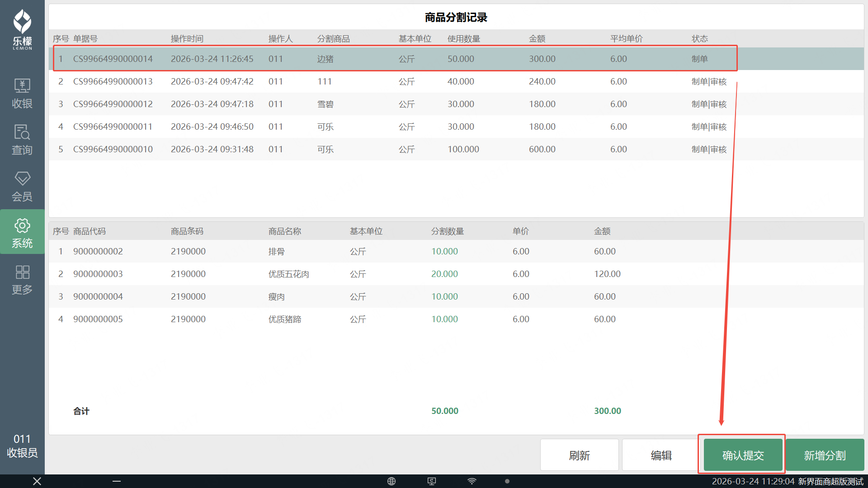Screen dimensions: 868x488
Task: Select record row CS99664990000013
Action: tap(113, 81)
